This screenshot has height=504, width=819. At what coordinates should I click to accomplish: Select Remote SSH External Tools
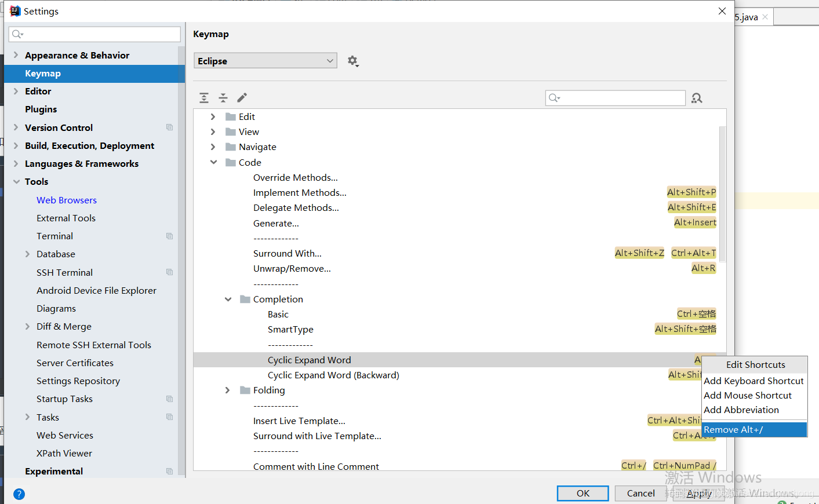(x=94, y=345)
